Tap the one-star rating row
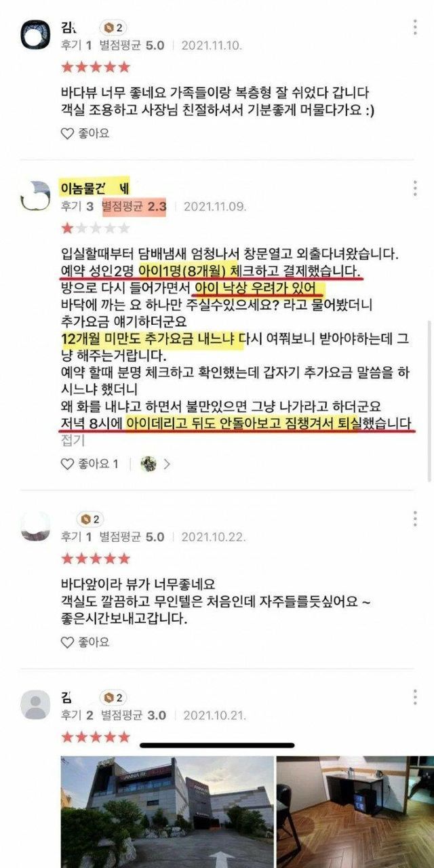434x868 pixels. point(95,228)
